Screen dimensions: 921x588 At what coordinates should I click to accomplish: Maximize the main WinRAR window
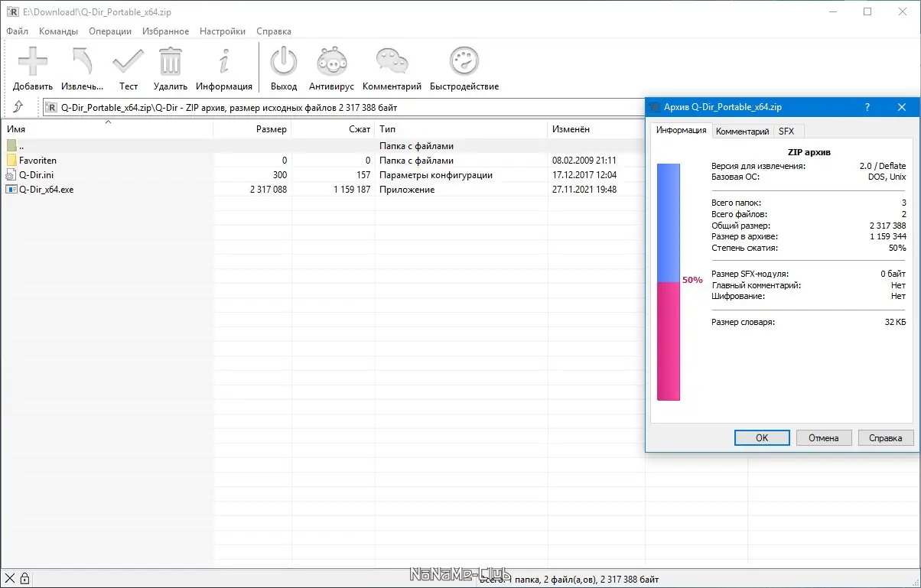click(867, 11)
